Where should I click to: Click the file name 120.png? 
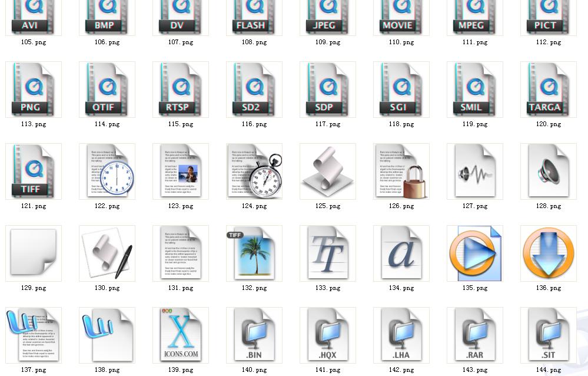548,124
